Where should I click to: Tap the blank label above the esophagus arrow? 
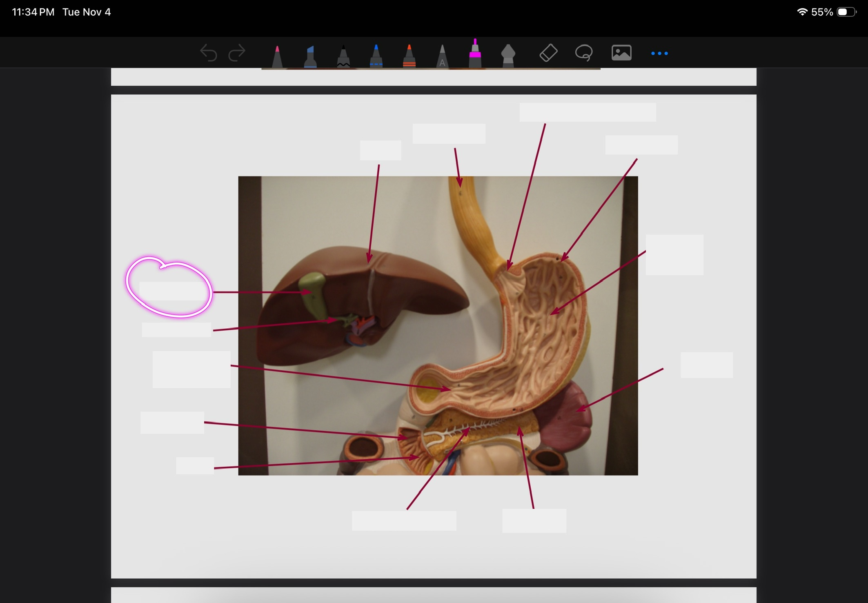click(x=449, y=134)
